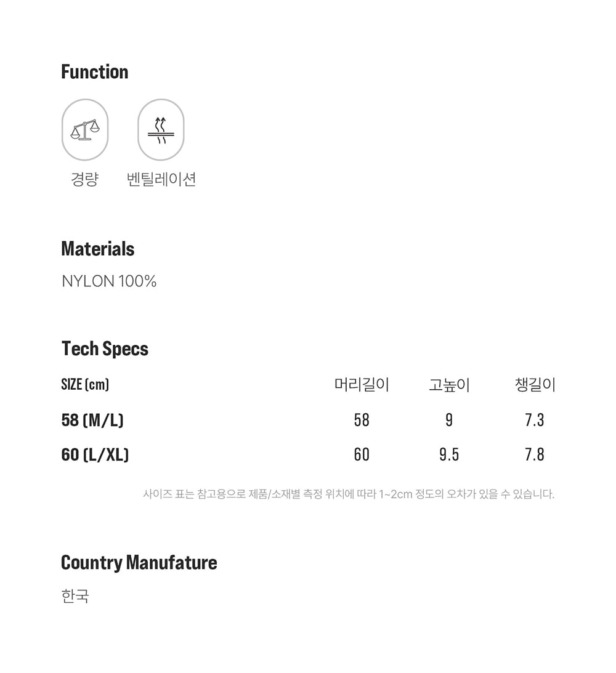The image size is (616, 673).
Task: Select the NYLON 100% material text
Action: [109, 281]
